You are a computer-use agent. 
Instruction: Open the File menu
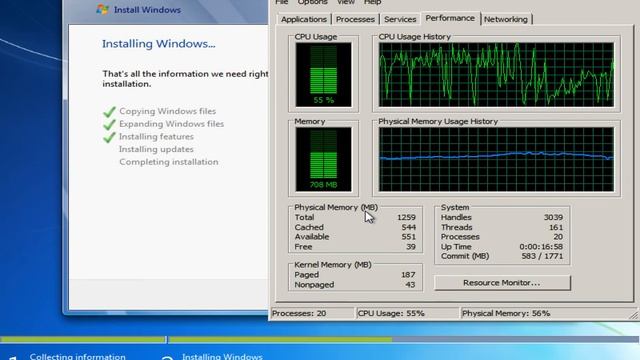point(282,2)
